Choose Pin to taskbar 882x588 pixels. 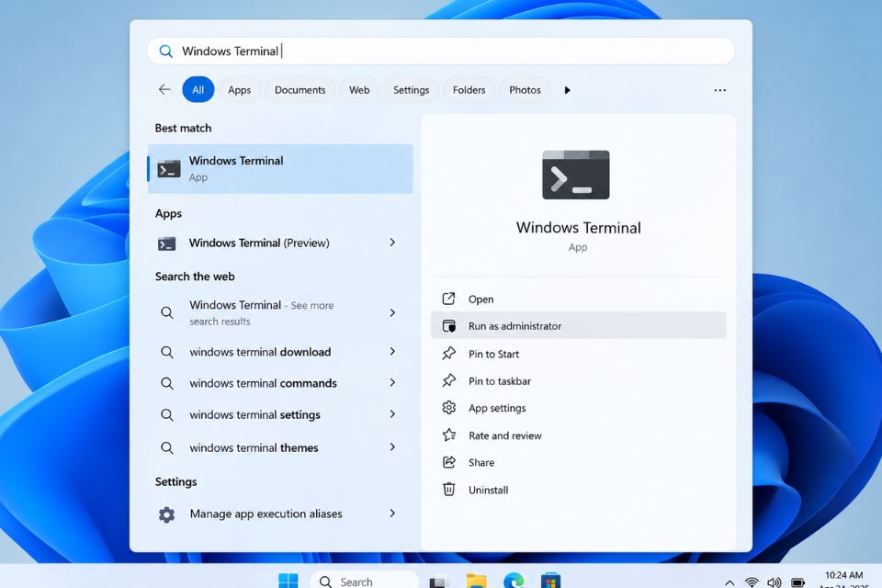[x=578, y=381]
